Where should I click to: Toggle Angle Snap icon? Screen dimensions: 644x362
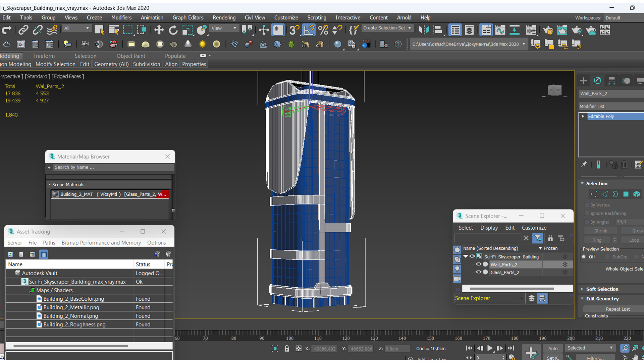click(x=309, y=30)
